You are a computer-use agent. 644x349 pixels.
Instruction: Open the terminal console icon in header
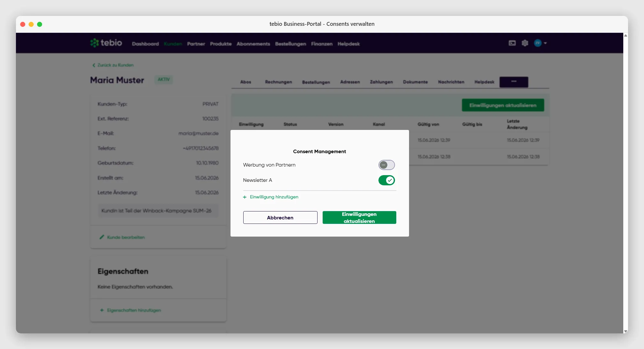pyautogui.click(x=512, y=43)
